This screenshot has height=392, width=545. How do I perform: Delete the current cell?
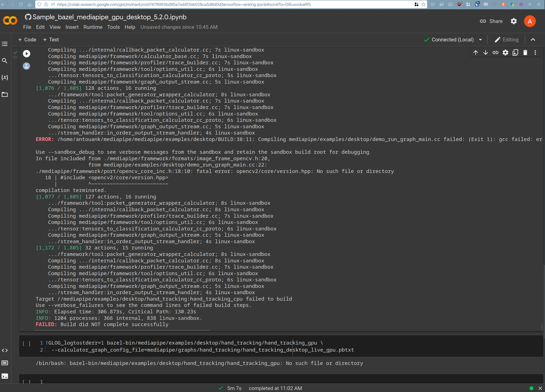pos(525,52)
